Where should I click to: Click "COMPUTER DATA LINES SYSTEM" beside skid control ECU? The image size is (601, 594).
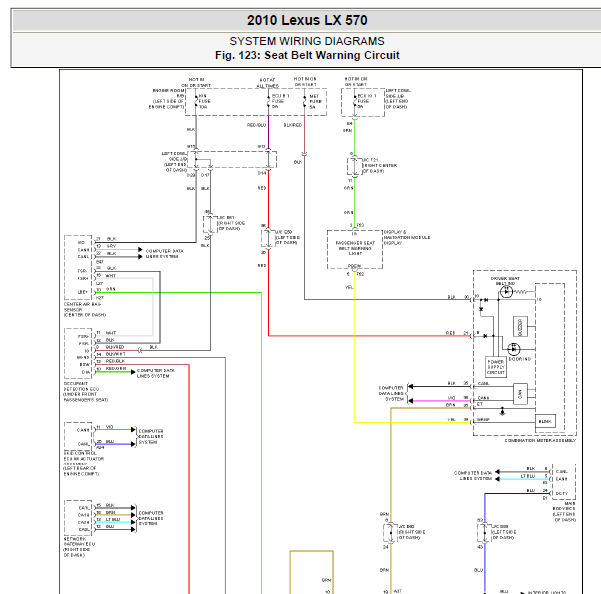point(151,436)
